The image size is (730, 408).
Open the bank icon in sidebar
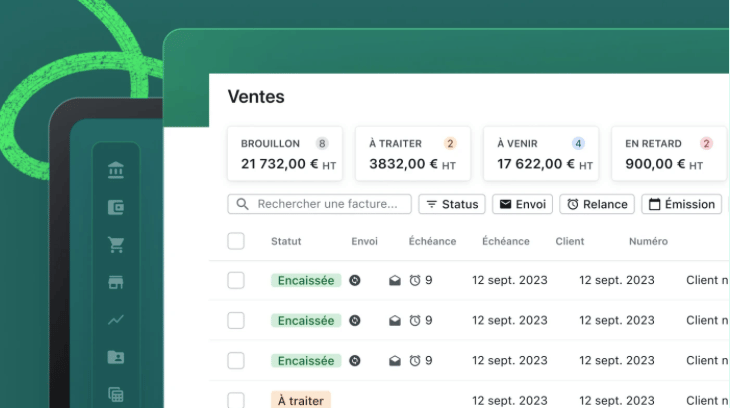pos(116,171)
